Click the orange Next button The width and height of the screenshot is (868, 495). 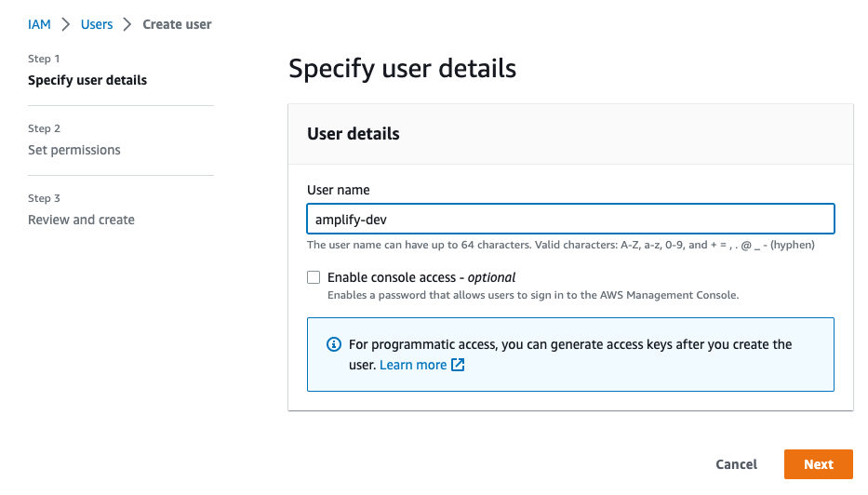coord(818,464)
